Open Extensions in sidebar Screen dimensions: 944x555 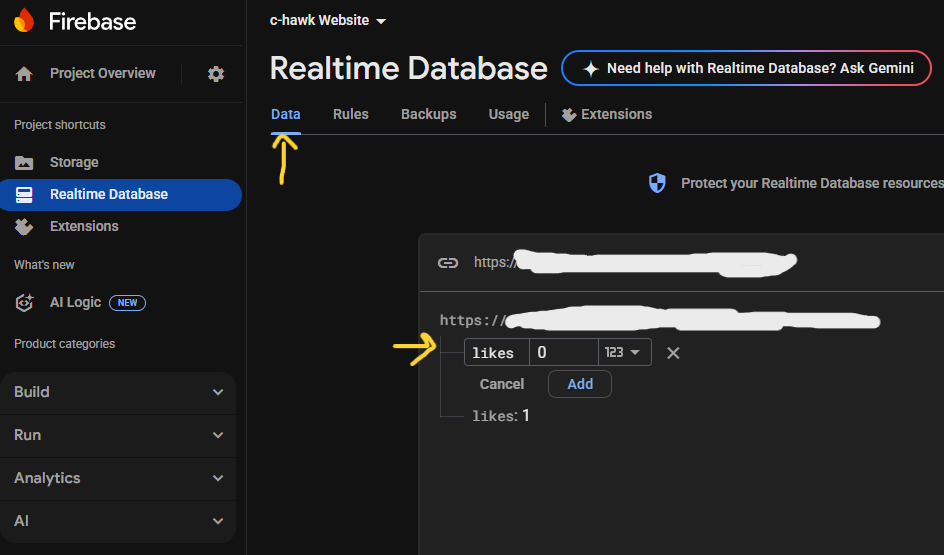pos(84,226)
